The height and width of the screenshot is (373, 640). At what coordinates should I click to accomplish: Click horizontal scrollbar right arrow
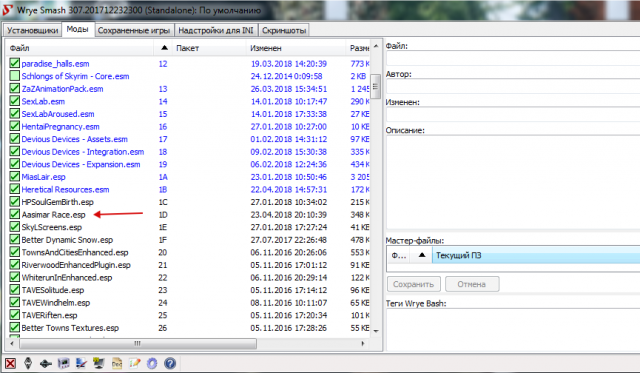click(363, 344)
